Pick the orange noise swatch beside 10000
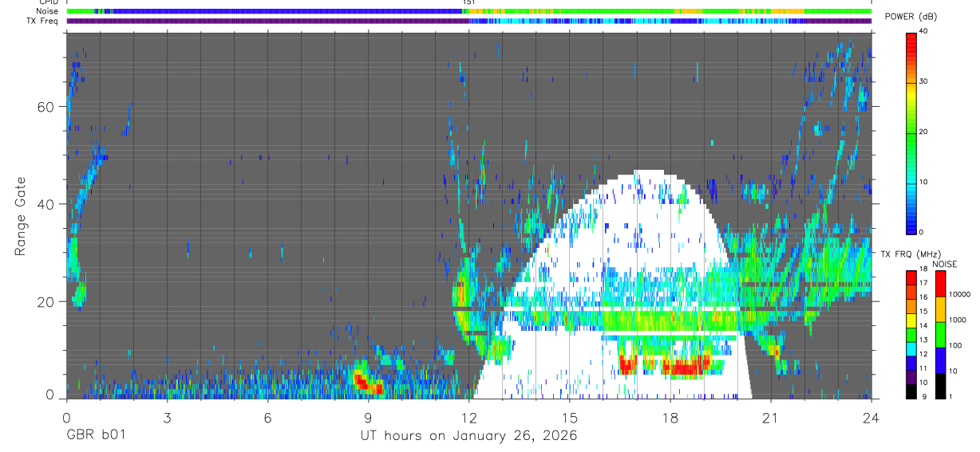The image size is (980, 452). (x=941, y=309)
